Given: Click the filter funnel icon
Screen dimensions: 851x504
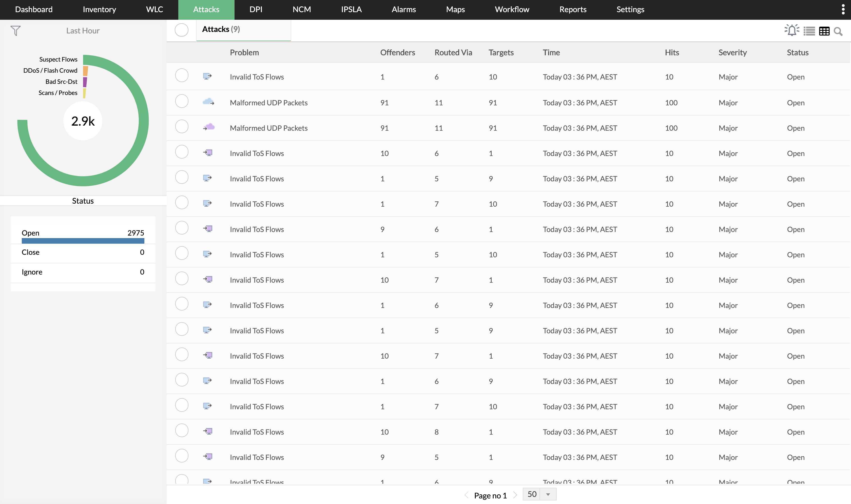Looking at the screenshot, I should 16,31.
